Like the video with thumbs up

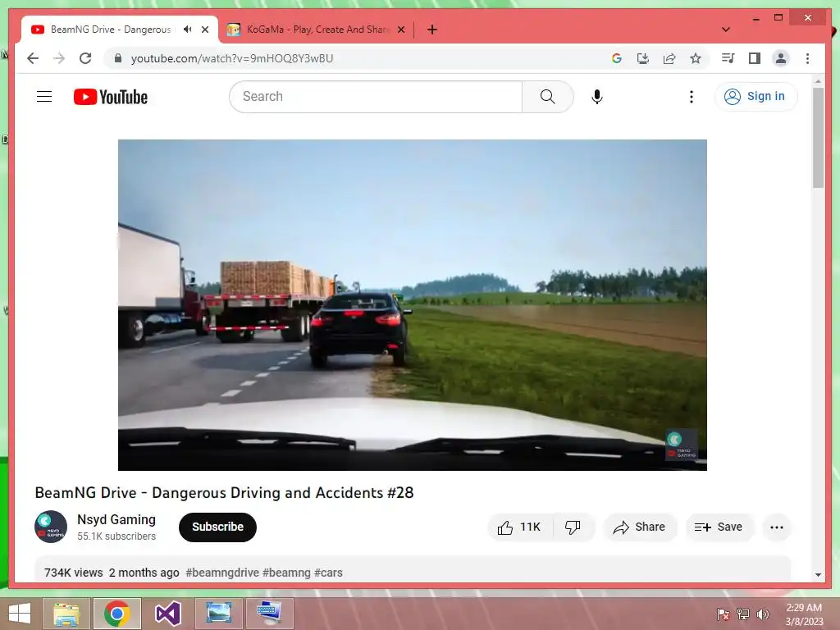click(519, 527)
